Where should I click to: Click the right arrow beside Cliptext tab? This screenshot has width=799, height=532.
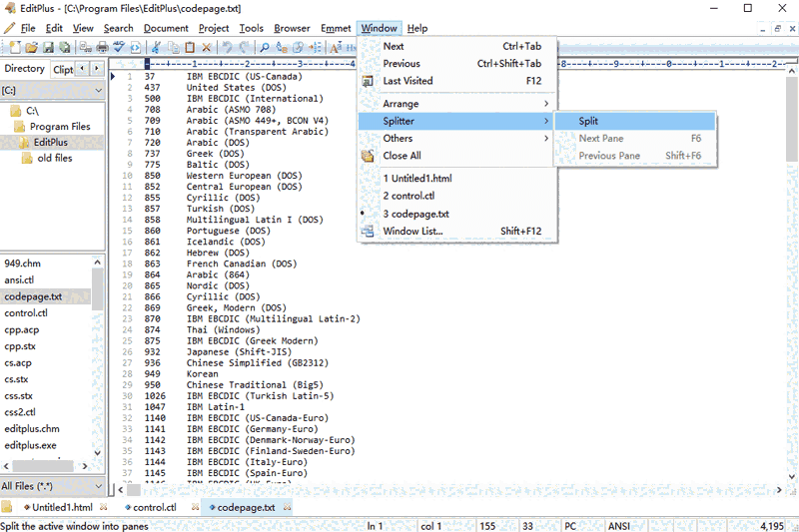[x=97, y=68]
